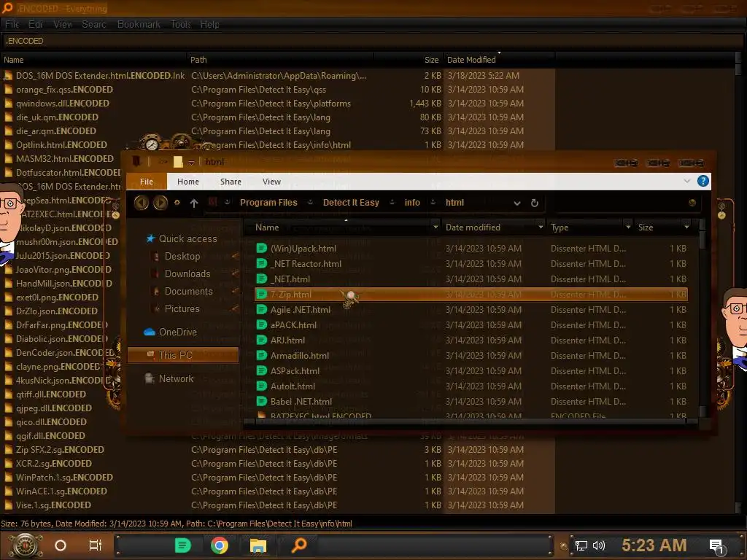Click the volume speaker tray icon
Image resolution: width=747 pixels, height=560 pixels.
[598, 545]
